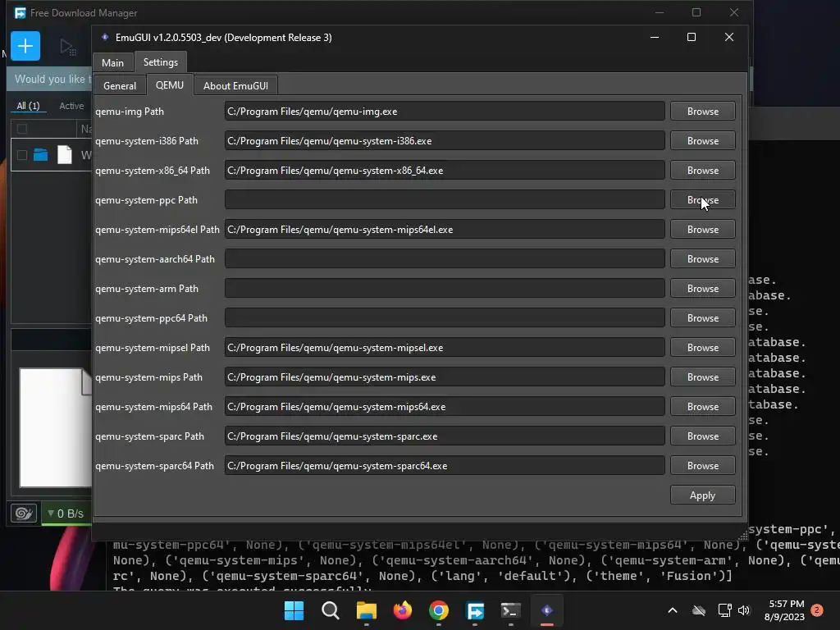The width and height of the screenshot is (840, 630).
Task: Focus the empty qemu-system-ppc Path field
Action: 445,200
